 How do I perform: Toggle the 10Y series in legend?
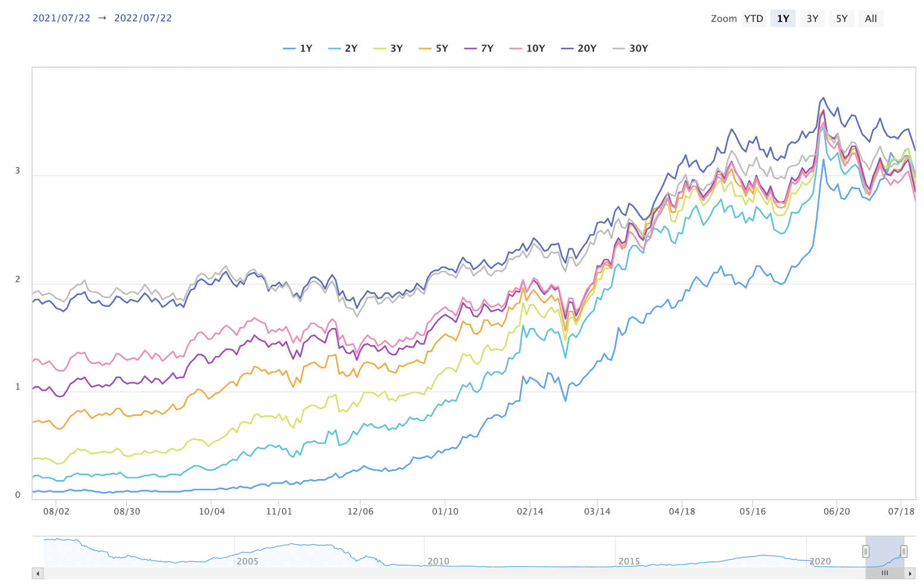coord(527,49)
